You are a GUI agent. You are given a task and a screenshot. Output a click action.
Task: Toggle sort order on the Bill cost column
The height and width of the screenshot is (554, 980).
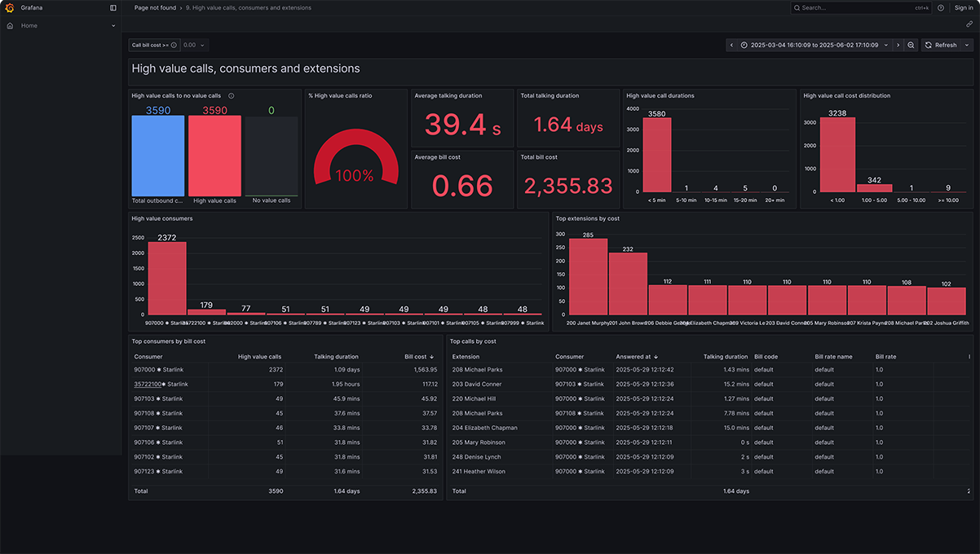[x=420, y=356]
